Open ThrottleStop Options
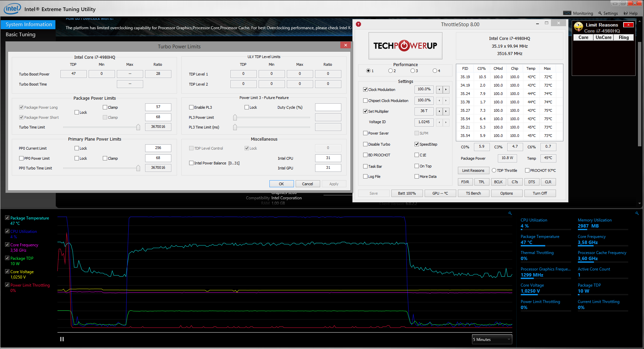The image size is (644, 349). 506,193
